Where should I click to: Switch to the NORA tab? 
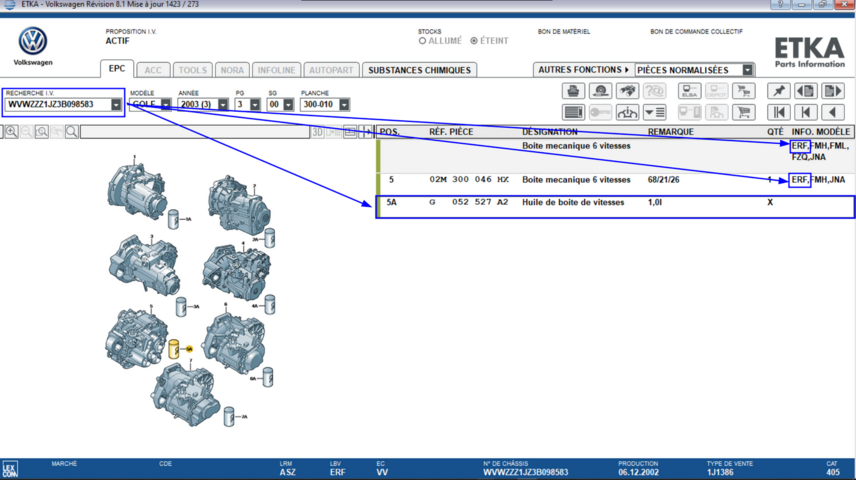pos(232,70)
